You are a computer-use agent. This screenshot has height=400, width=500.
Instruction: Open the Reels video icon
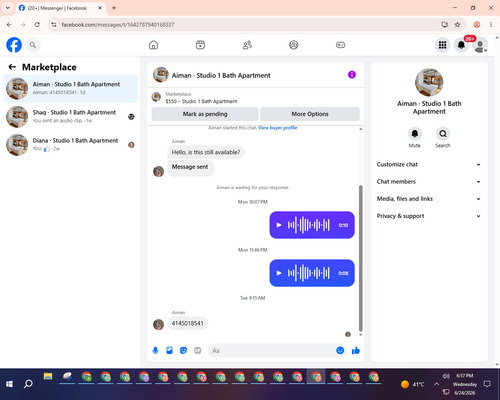[x=200, y=45]
